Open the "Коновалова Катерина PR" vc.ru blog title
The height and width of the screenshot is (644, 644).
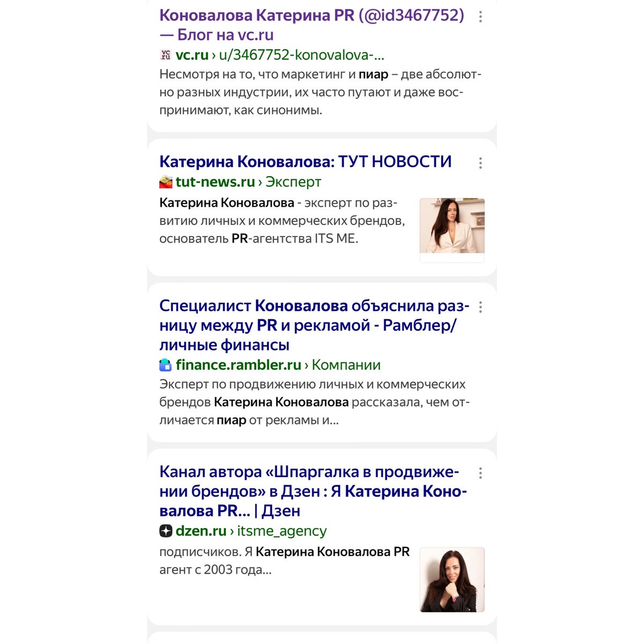tap(312, 25)
